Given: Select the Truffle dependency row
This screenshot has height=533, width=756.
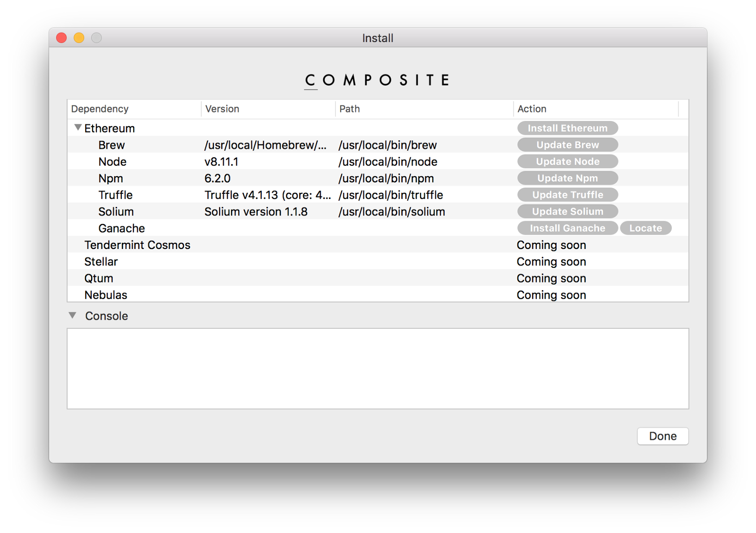Looking at the screenshot, I should click(378, 195).
